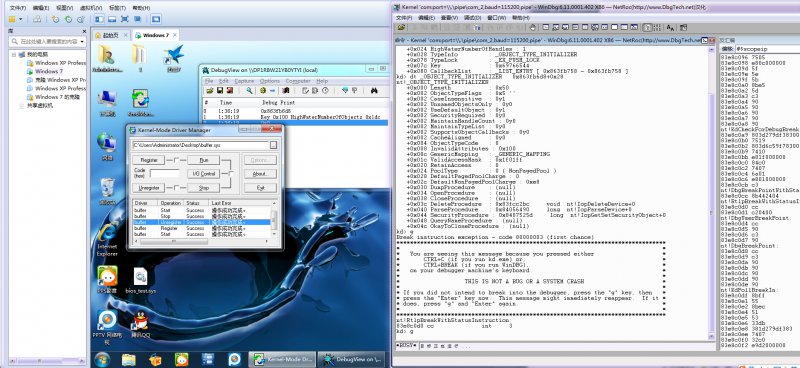Viewport: 800px width, 368px height.
Task: Open DebugView Capture menu
Action: 244,81
